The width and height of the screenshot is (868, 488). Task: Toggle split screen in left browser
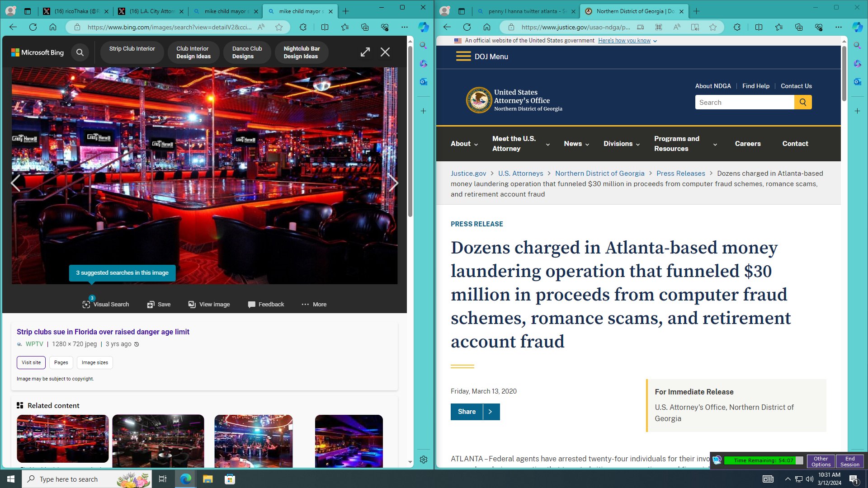click(325, 27)
